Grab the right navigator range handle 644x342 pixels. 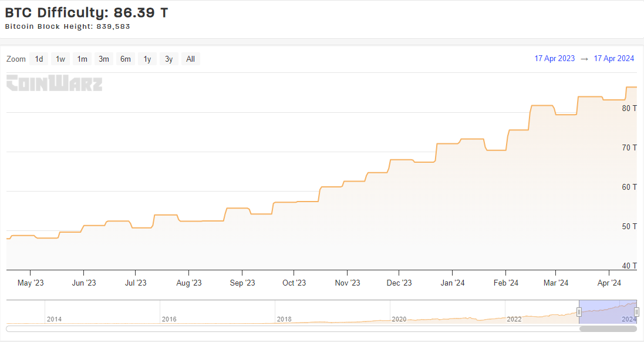click(636, 311)
